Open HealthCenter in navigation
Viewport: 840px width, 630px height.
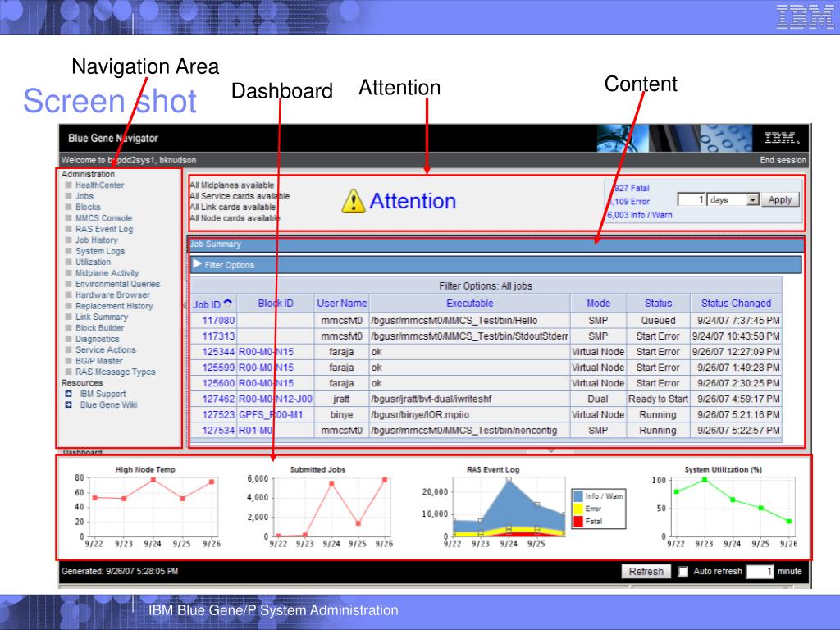(99, 185)
